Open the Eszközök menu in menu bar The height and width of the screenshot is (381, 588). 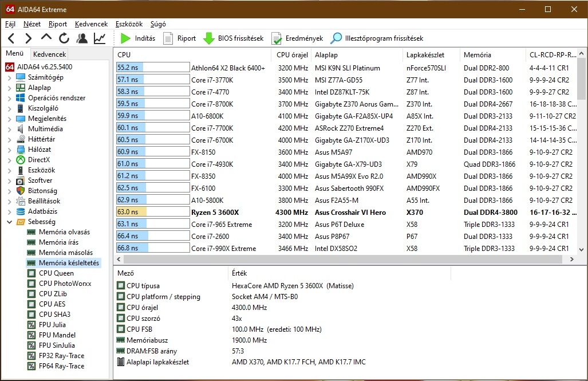(129, 24)
